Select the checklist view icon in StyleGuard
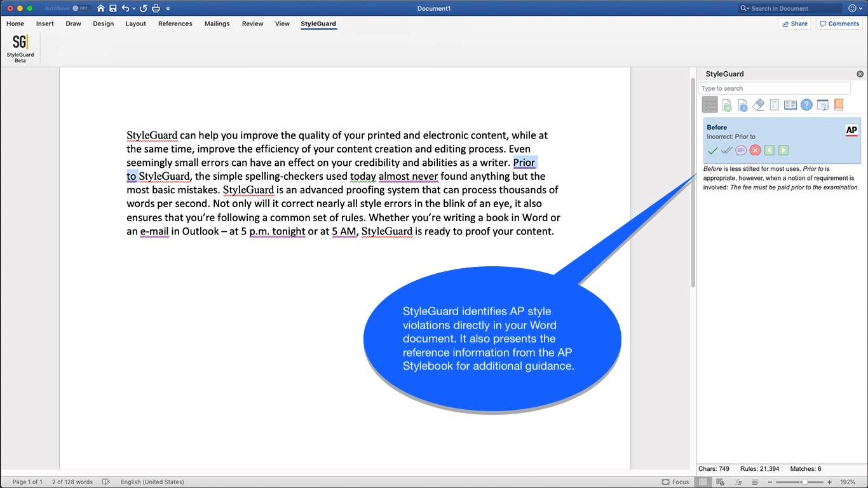Image resolution: width=868 pixels, height=488 pixels. (710, 105)
